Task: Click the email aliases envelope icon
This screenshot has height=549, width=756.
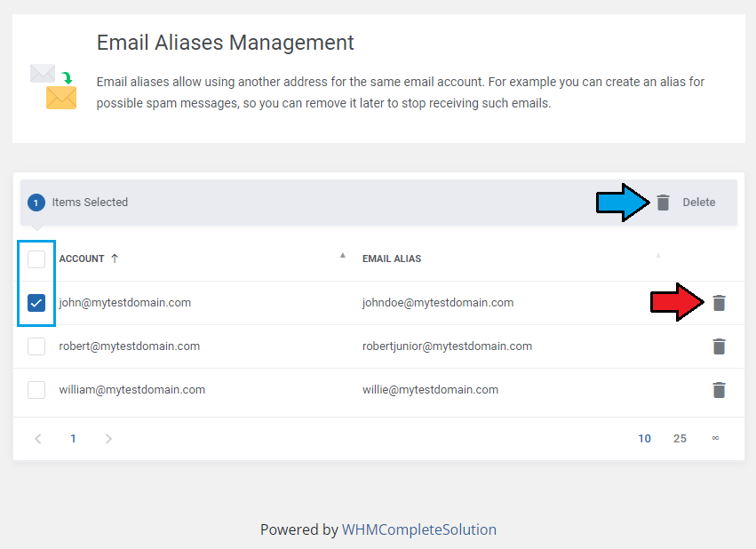Action: (53, 86)
